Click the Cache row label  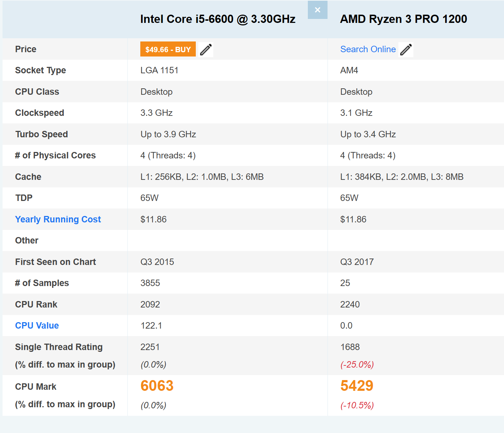[x=28, y=177]
